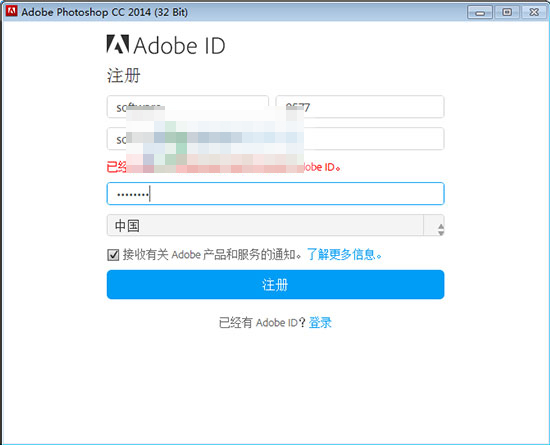The width and height of the screenshot is (550, 445).
Task: Open the 了解更多信息 link
Action: pos(344,254)
